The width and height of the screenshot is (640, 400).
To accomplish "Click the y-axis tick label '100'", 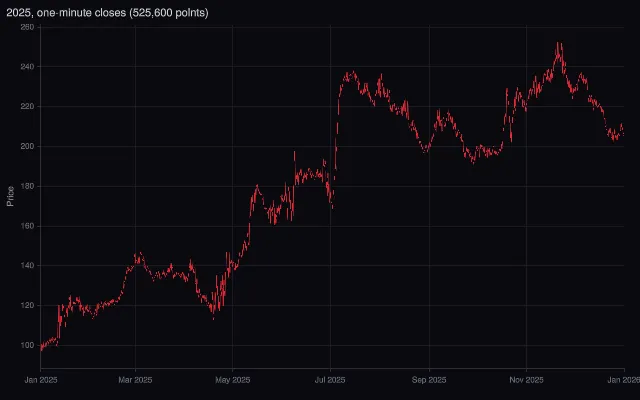I will [x=27, y=345].
